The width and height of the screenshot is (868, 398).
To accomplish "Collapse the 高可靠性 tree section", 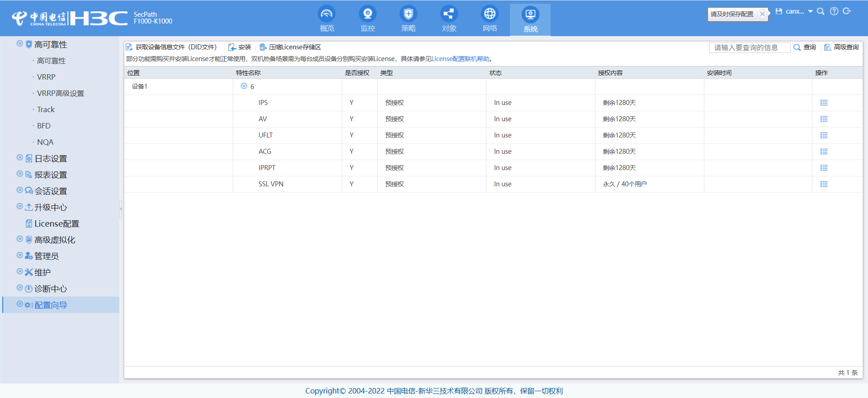I will [20, 43].
